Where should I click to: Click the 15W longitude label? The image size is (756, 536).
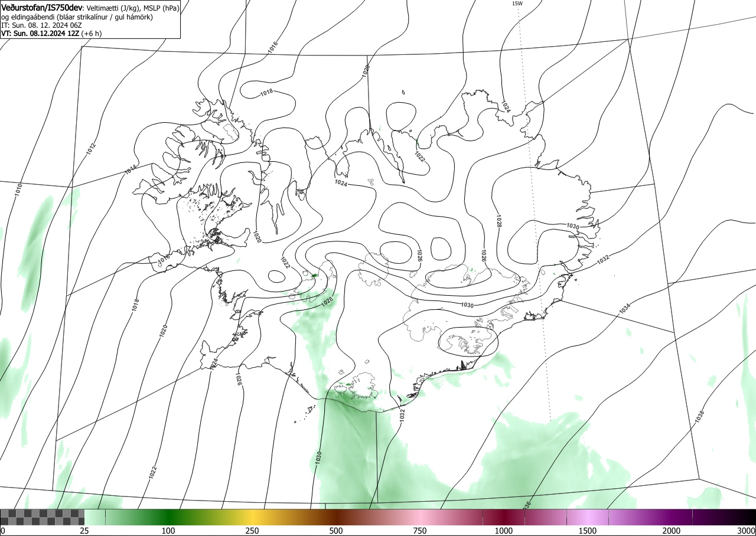click(517, 3)
